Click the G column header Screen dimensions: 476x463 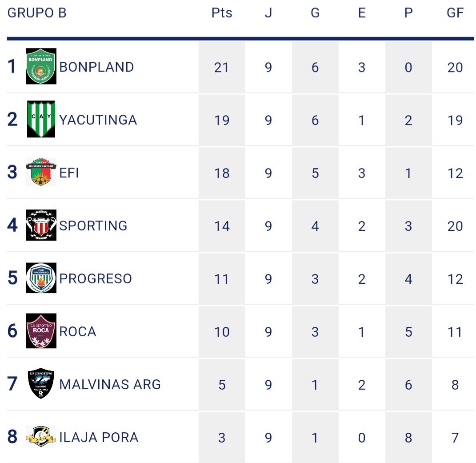315,13
